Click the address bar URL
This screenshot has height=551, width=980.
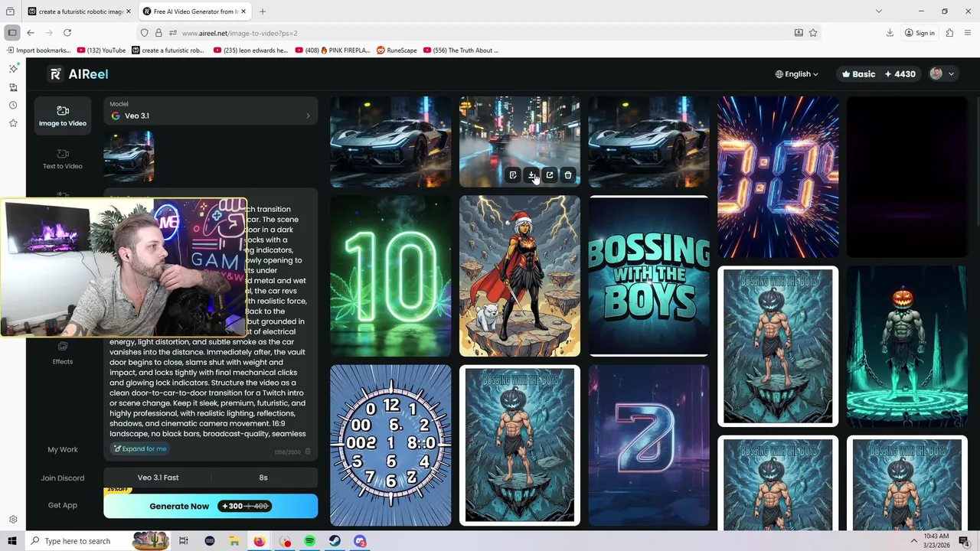click(x=240, y=33)
